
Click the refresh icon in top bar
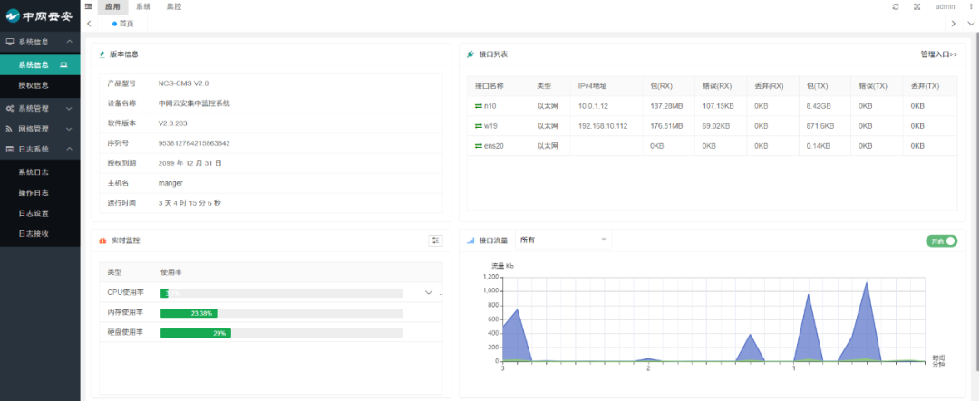click(896, 6)
